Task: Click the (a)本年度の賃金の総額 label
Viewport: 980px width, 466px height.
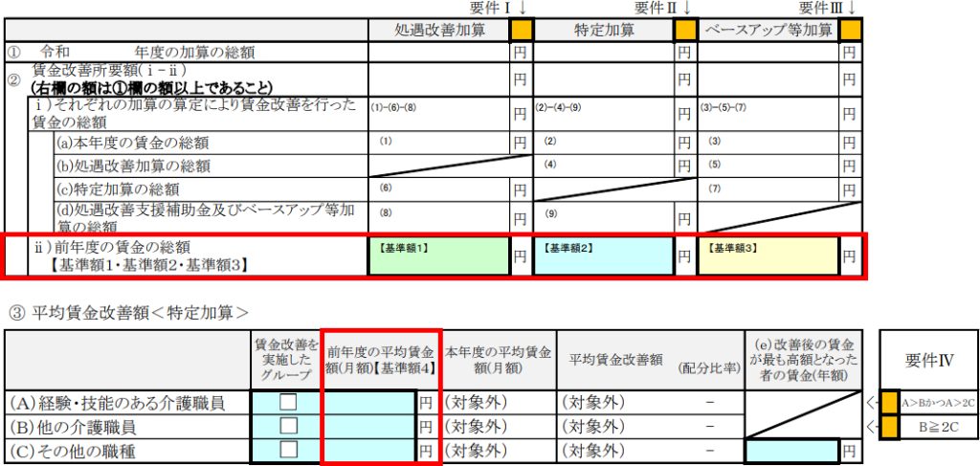Action: click(x=132, y=143)
